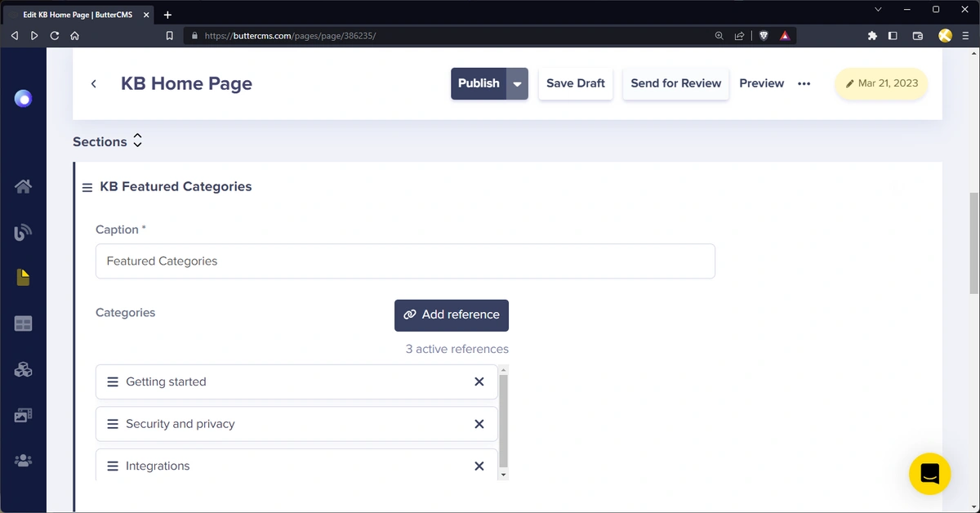Screen dimensions: 980x513
Task: Open the browser profile avatar
Action: (946, 35)
